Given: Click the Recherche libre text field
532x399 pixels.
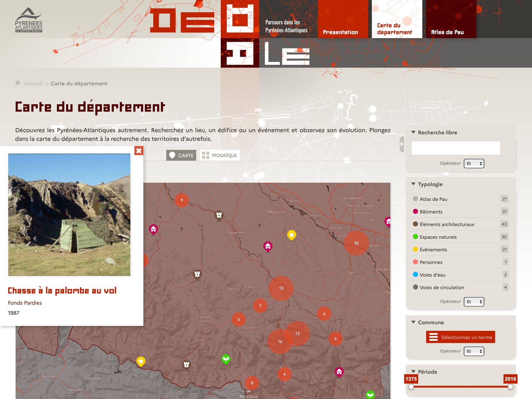Looking at the screenshot, I should [456, 148].
